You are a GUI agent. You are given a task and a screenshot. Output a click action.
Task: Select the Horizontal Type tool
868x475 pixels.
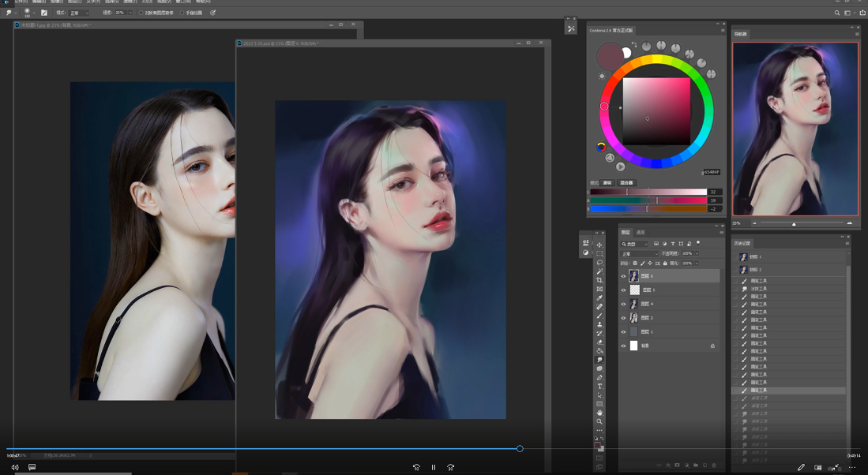pos(599,386)
